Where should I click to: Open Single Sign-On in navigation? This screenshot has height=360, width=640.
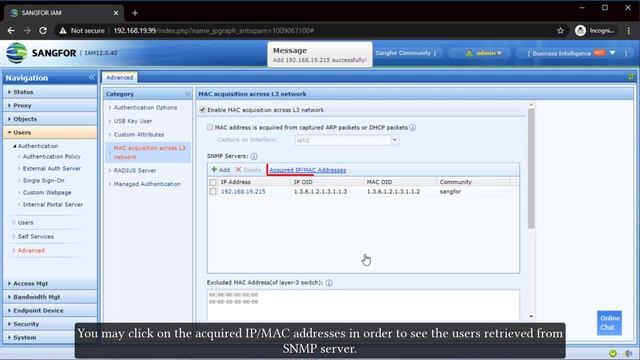43,180
